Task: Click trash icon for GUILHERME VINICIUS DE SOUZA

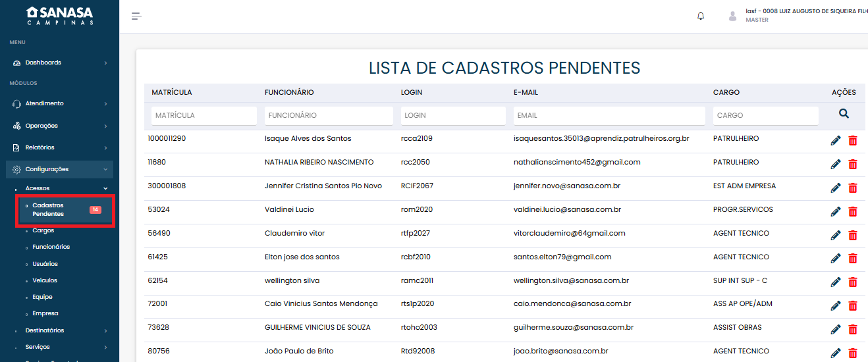Action: point(853,330)
